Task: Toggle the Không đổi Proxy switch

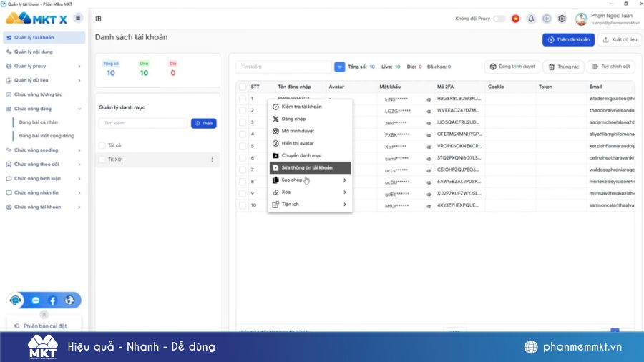Action: click(x=499, y=19)
